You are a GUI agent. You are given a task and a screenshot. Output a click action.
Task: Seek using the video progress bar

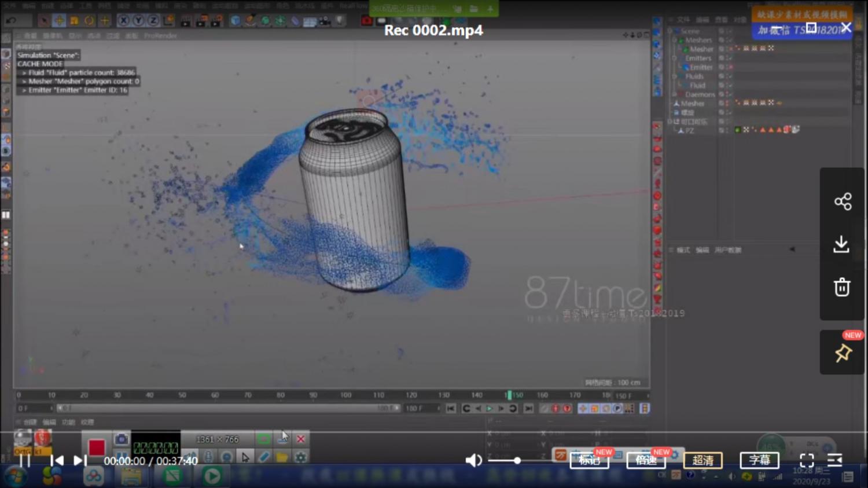coord(434,432)
